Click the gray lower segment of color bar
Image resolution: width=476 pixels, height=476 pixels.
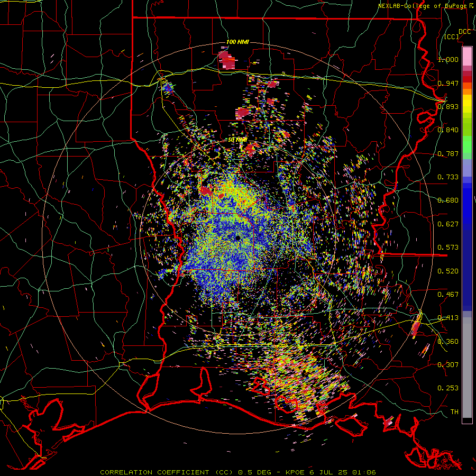coord(467,368)
